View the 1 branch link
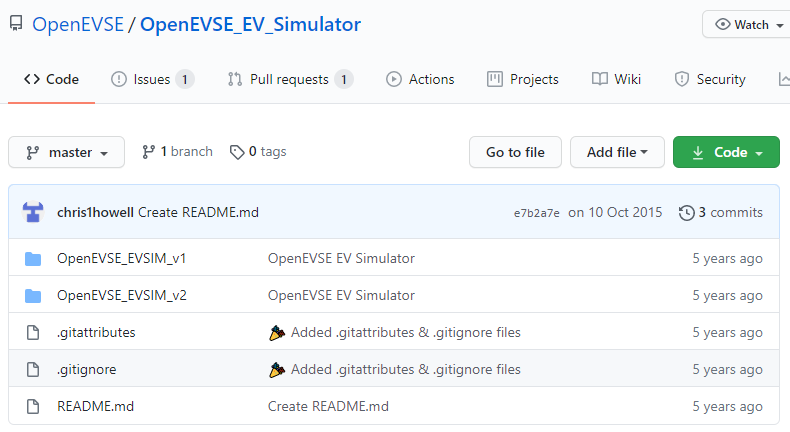The height and width of the screenshot is (432, 790). [177, 152]
